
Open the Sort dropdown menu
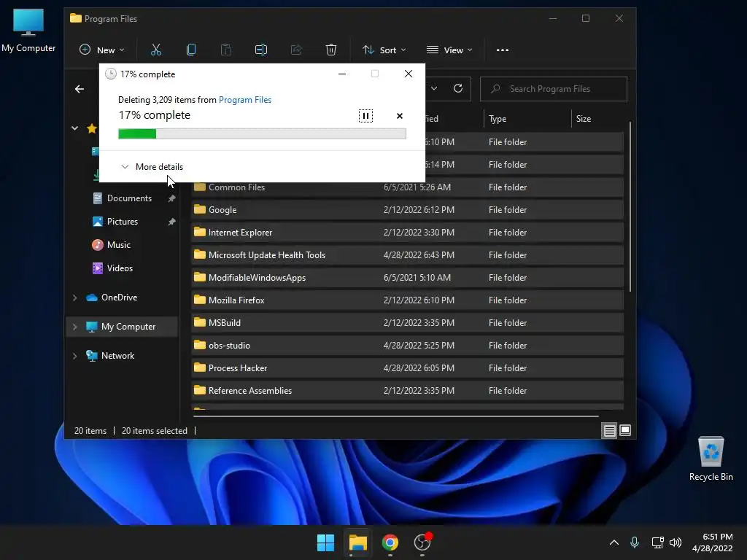pos(384,50)
